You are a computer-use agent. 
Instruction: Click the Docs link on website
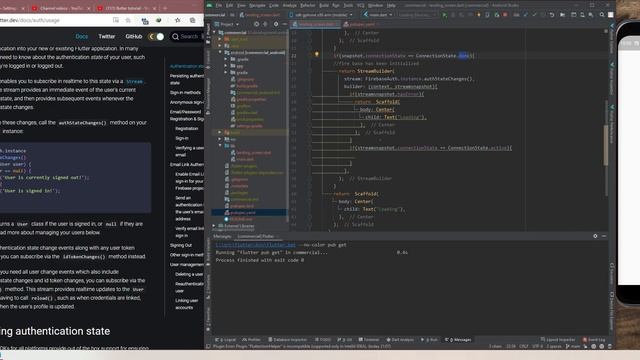pos(82,36)
